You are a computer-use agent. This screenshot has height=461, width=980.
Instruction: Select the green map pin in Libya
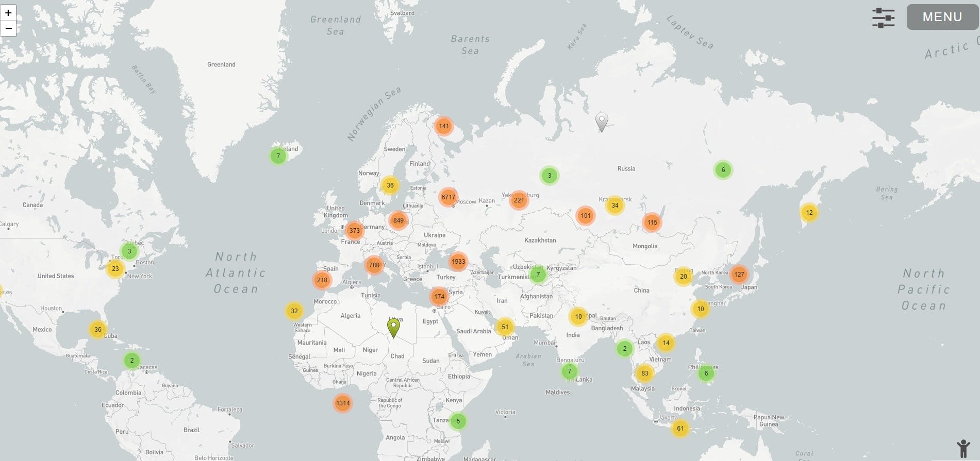[393, 328]
